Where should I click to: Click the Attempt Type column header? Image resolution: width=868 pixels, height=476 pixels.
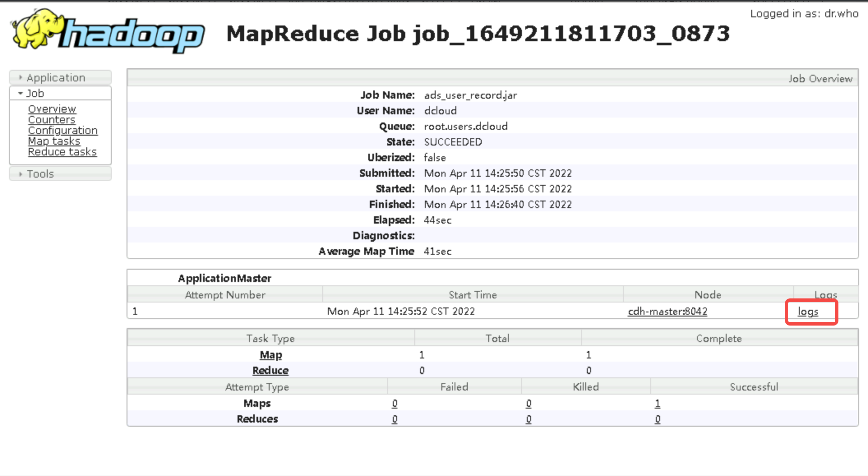click(x=257, y=387)
